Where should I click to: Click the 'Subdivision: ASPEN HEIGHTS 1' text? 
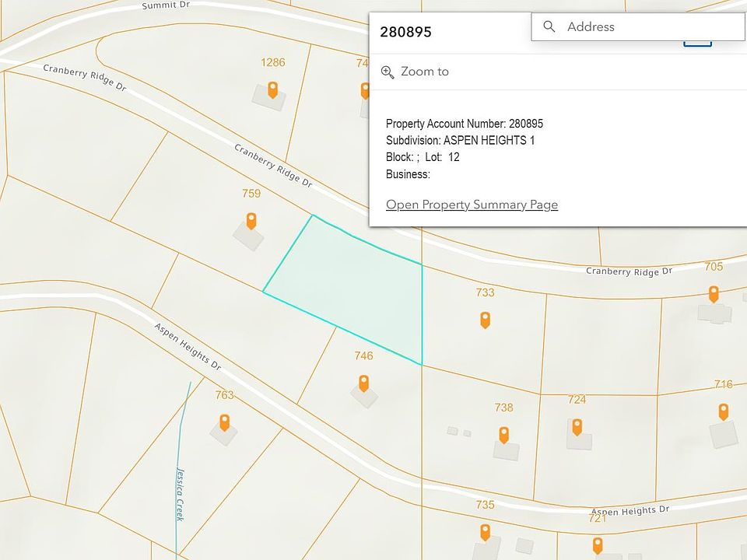[460, 141]
